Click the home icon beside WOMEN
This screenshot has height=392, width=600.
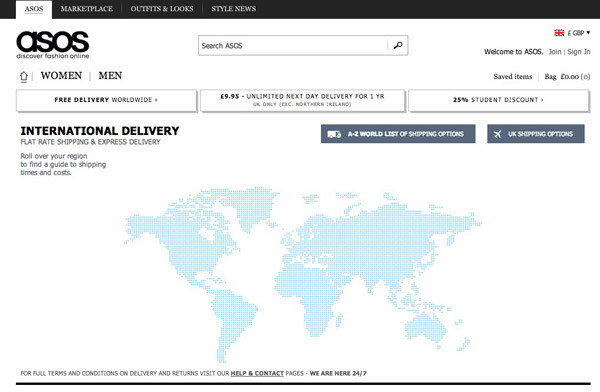pos(24,77)
